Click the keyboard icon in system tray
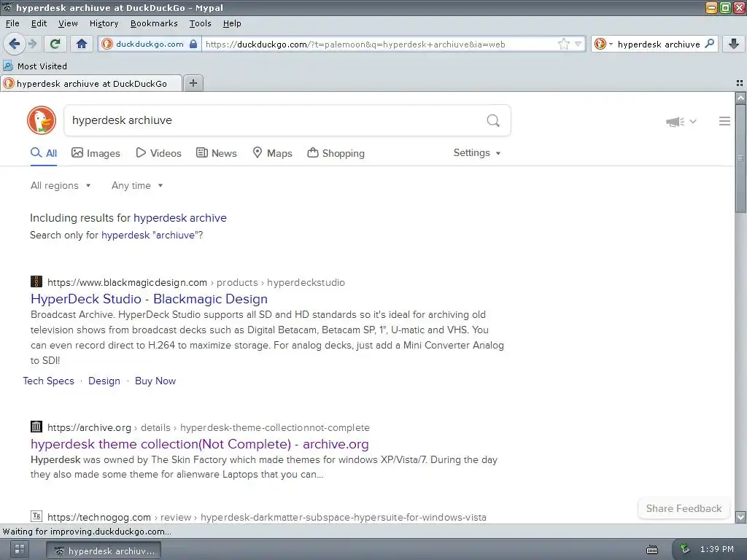The image size is (747, 560). tap(652, 550)
